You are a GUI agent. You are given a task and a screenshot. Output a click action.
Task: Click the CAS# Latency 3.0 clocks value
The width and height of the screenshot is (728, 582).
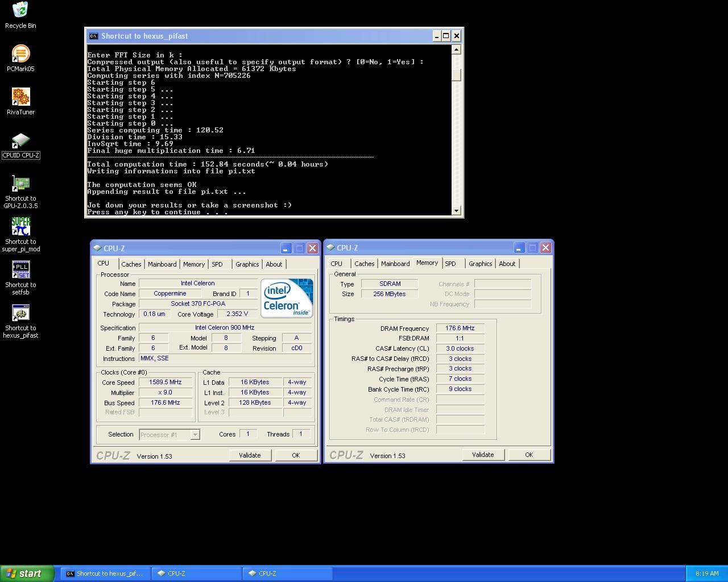pyautogui.click(x=460, y=348)
